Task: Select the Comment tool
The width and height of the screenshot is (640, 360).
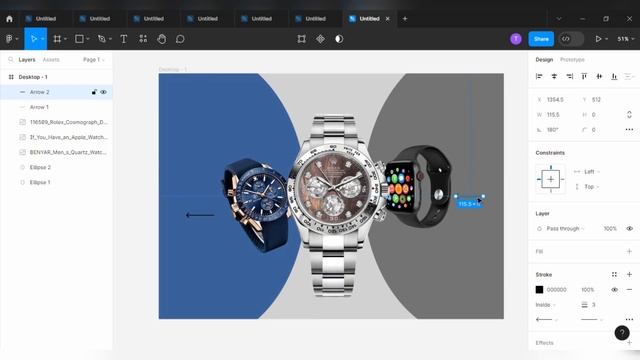Action: pyautogui.click(x=180, y=39)
